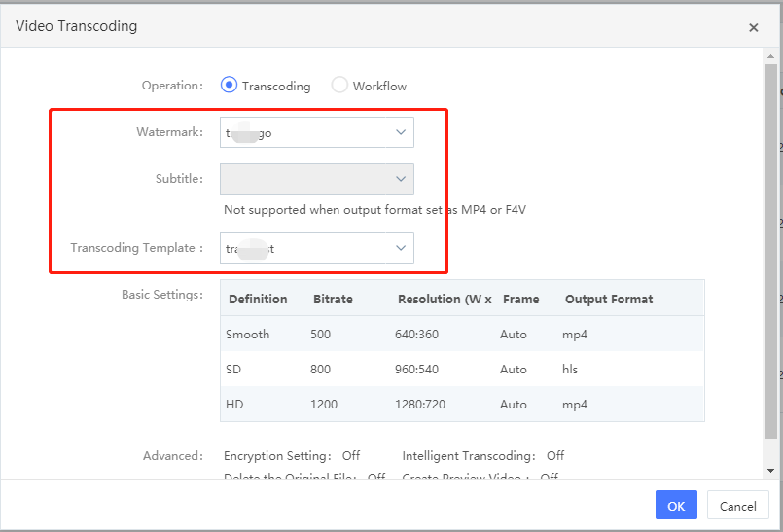Click the HD row mp4 format cell

[x=575, y=405]
